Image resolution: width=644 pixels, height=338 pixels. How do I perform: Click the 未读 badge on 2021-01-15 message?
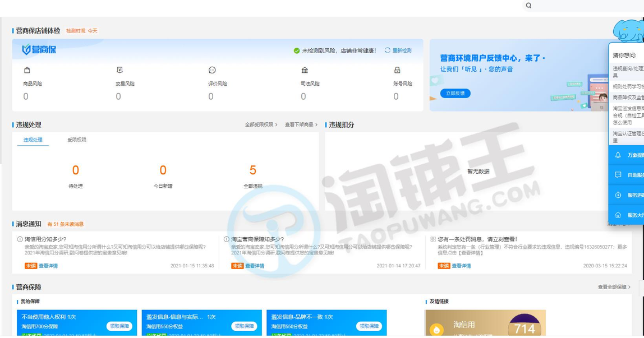(x=31, y=266)
